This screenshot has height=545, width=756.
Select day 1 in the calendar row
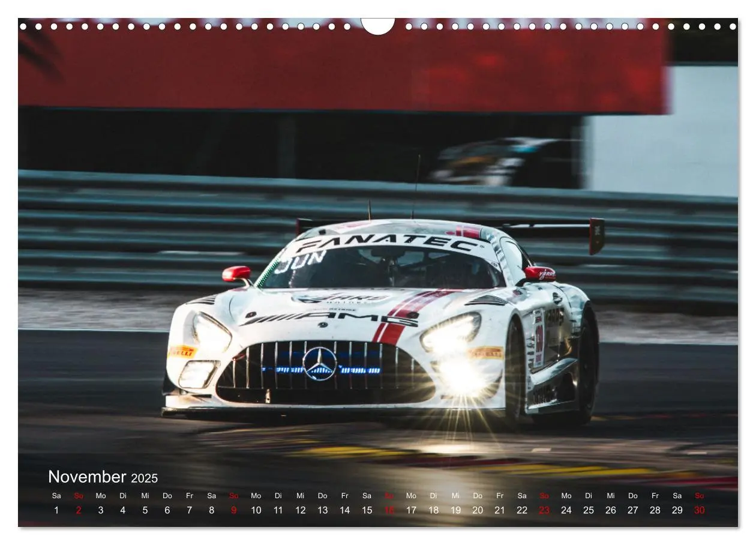56,510
